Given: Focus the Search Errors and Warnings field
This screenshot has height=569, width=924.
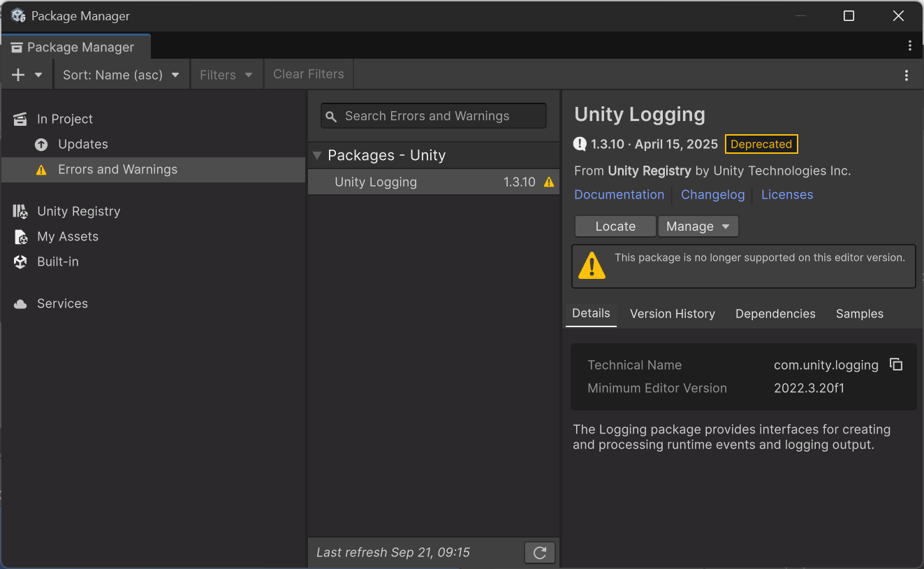Looking at the screenshot, I should point(434,116).
